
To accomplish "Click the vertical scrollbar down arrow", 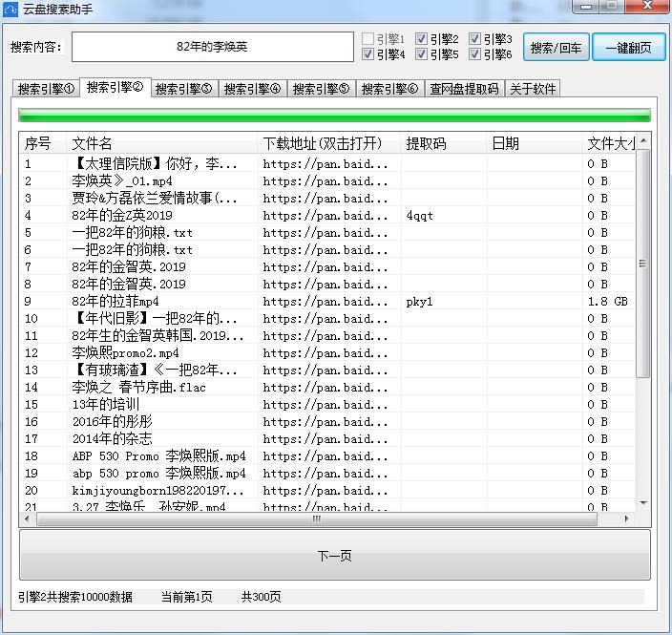I will pos(643,503).
